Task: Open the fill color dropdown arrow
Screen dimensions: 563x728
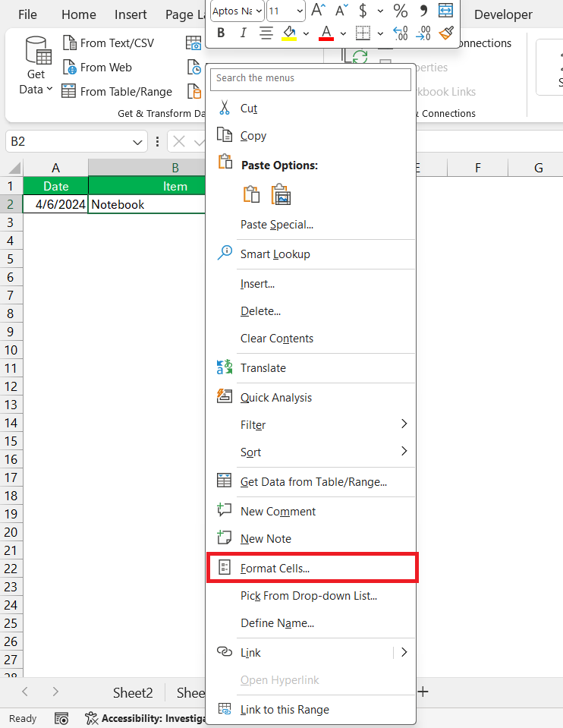Action: 306,33
